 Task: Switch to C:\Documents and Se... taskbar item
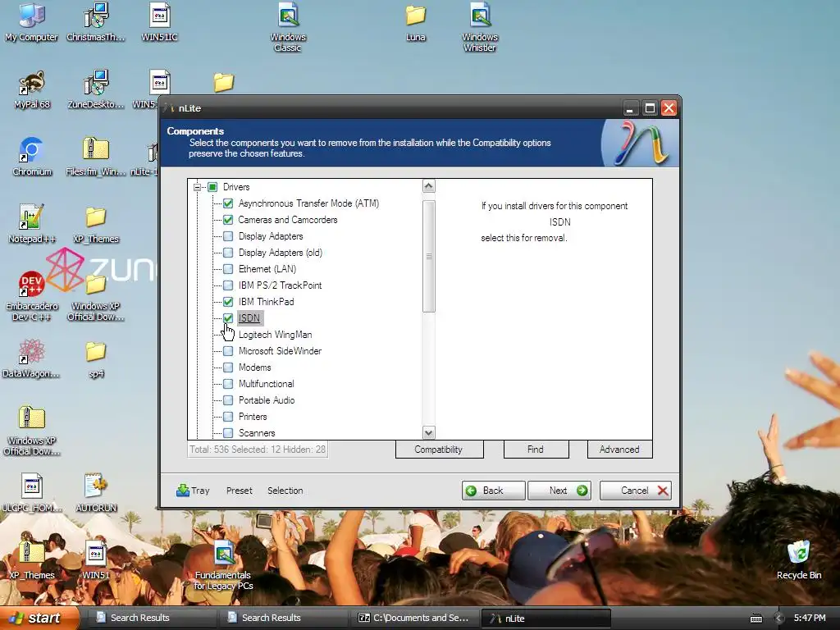(414, 619)
